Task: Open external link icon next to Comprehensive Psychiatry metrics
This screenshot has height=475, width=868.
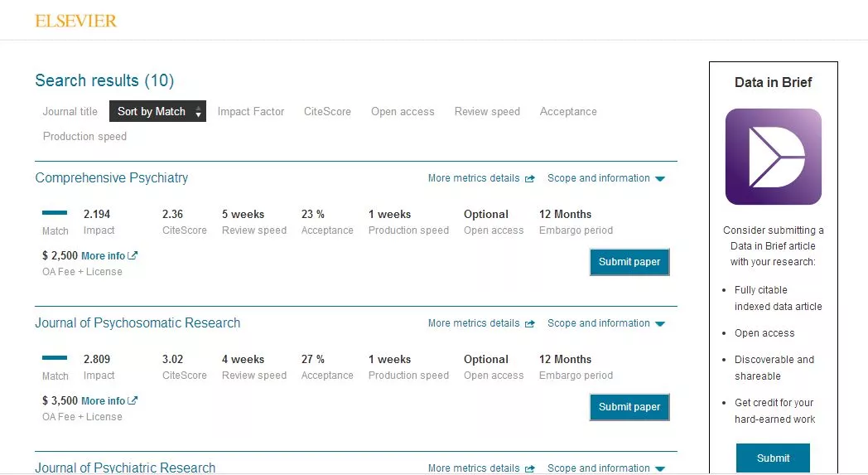Action: 530,178
